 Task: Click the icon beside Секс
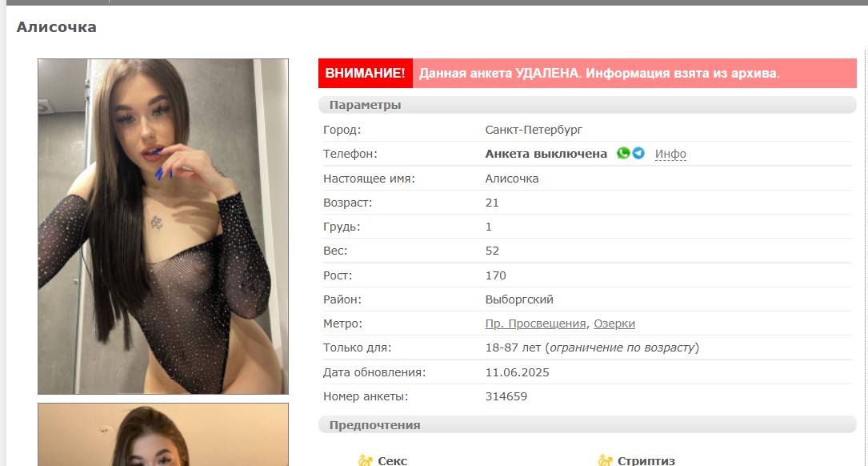[x=365, y=460]
